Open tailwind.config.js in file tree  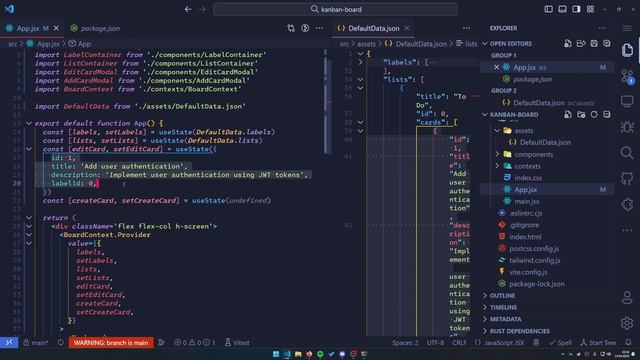click(534, 260)
